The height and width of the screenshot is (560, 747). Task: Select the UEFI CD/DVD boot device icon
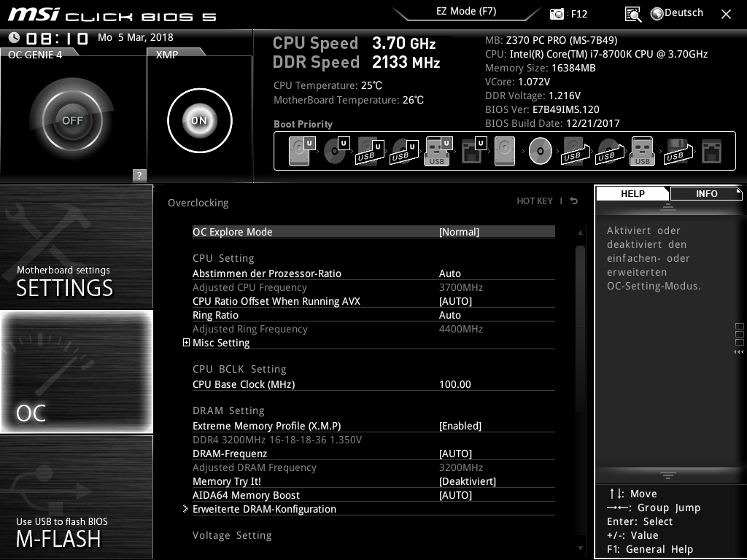pos(336,151)
